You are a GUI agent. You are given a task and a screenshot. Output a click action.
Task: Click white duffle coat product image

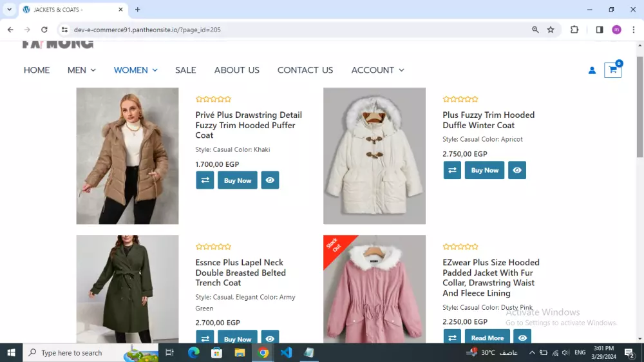coord(374,156)
